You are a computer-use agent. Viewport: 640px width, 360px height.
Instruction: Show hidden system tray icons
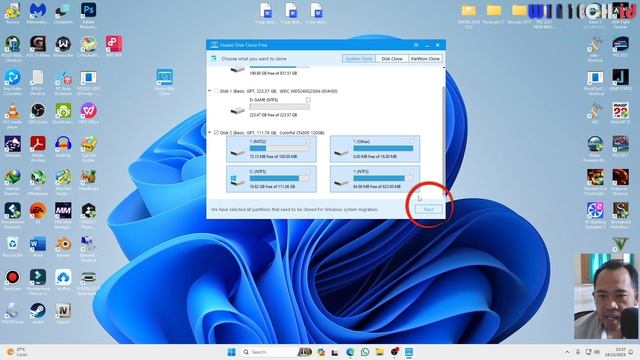click(x=567, y=352)
